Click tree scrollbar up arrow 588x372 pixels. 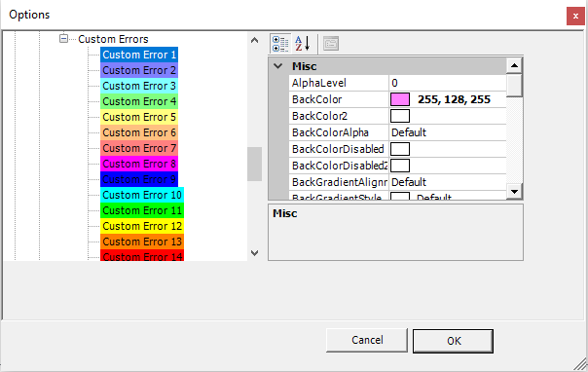[254, 40]
